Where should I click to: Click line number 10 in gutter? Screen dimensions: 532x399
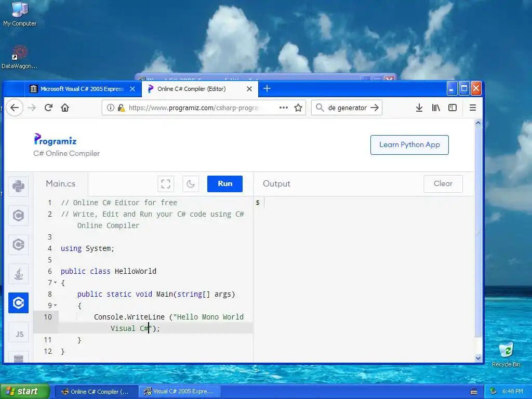coord(48,317)
